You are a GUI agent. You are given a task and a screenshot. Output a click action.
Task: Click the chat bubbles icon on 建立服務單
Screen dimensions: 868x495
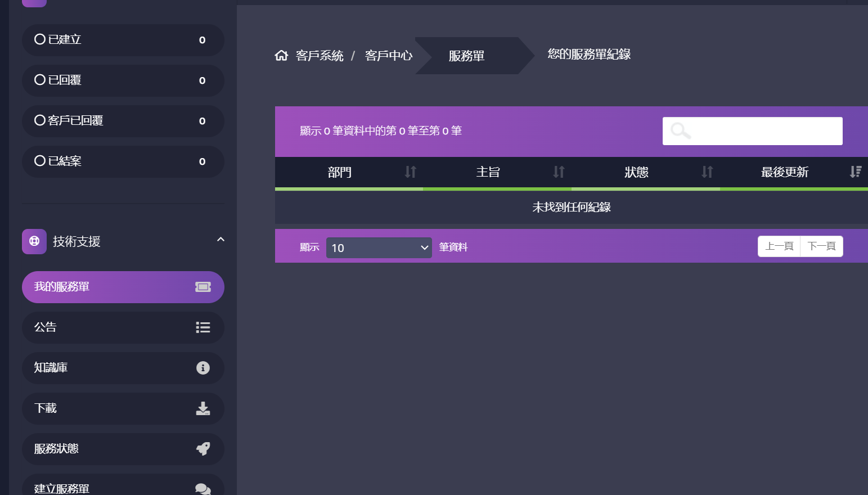click(203, 488)
